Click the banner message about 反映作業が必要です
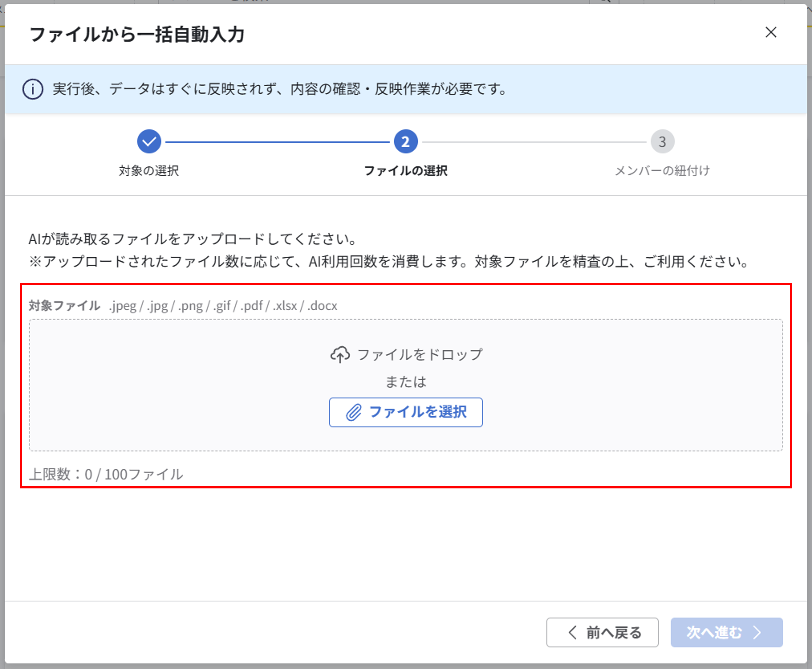812x669 pixels. point(280,89)
